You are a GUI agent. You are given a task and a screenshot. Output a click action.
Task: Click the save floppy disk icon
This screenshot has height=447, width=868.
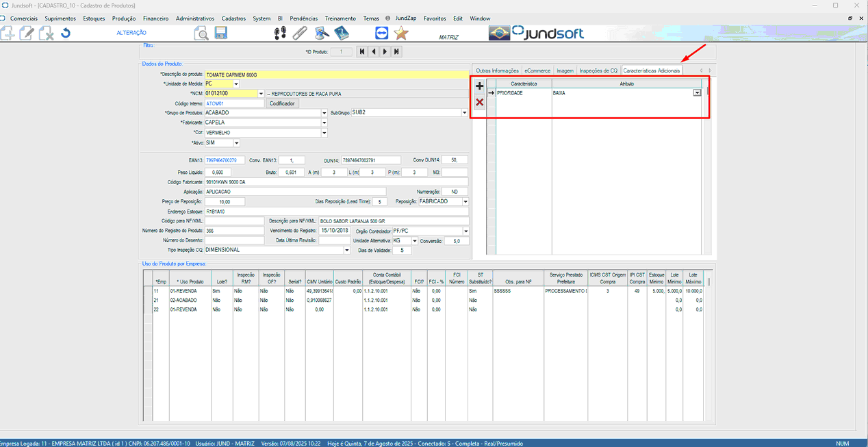coord(221,33)
